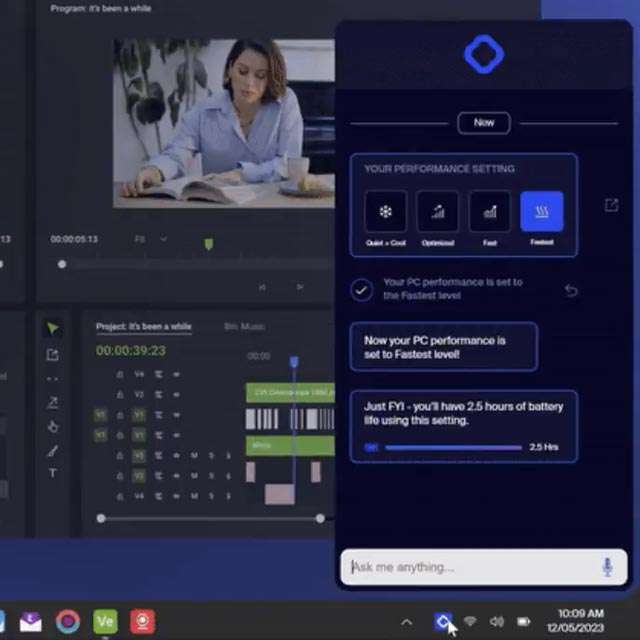Select the Fast performance mode
The width and height of the screenshot is (640, 640).
[489, 211]
